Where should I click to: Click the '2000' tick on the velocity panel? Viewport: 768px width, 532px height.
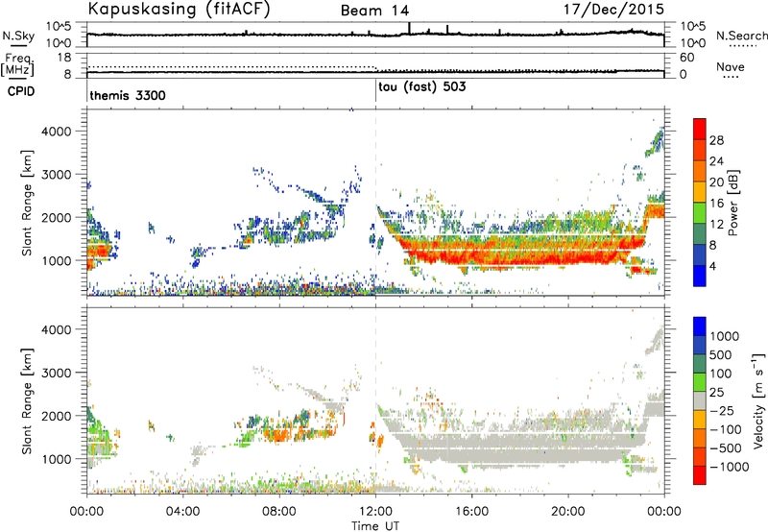pyautogui.click(x=56, y=416)
